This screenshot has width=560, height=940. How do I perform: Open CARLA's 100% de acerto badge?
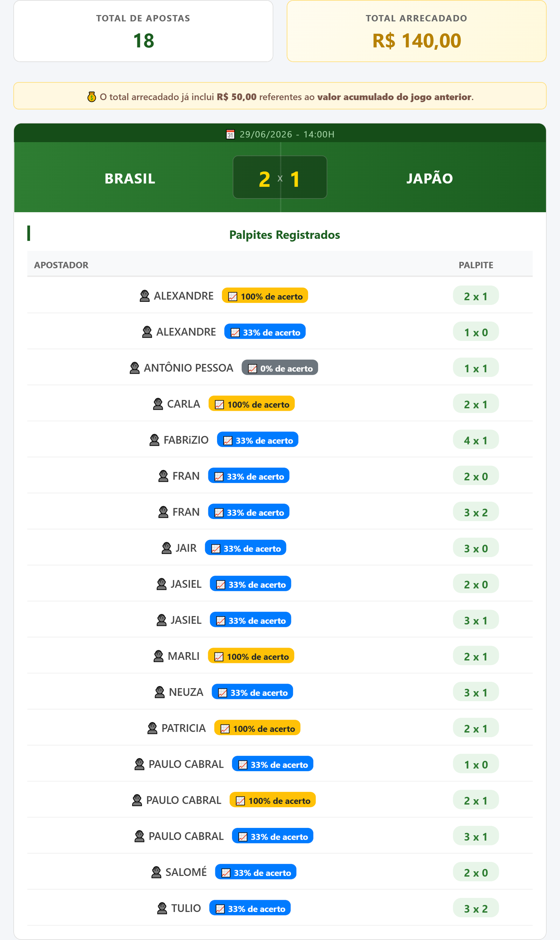pyautogui.click(x=252, y=404)
